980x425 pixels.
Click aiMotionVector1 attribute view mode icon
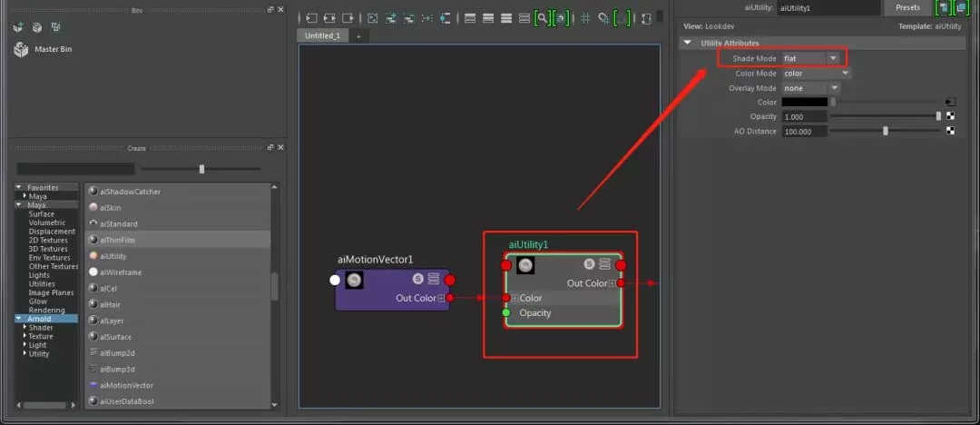pos(433,279)
